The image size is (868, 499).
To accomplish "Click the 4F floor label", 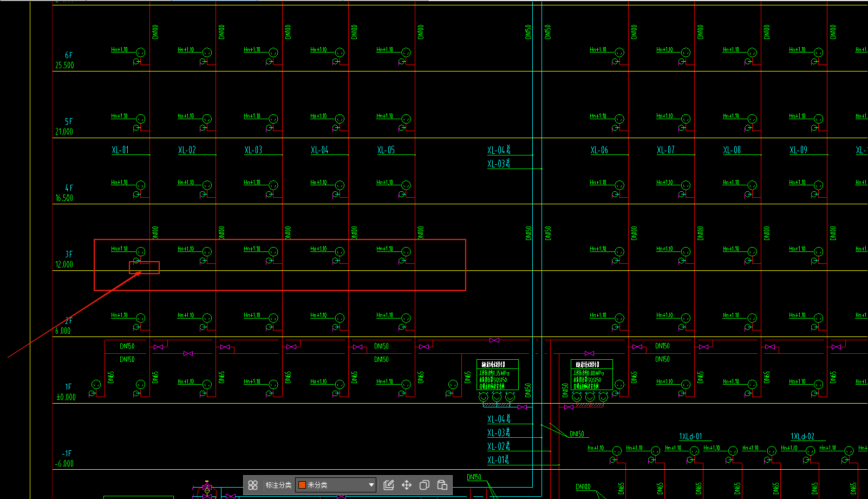I will click(69, 188).
